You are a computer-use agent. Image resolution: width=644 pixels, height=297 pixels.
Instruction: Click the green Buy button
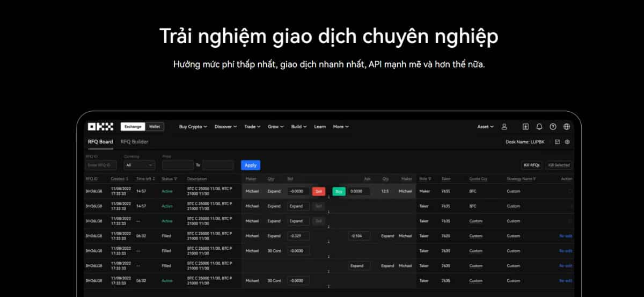339,191
